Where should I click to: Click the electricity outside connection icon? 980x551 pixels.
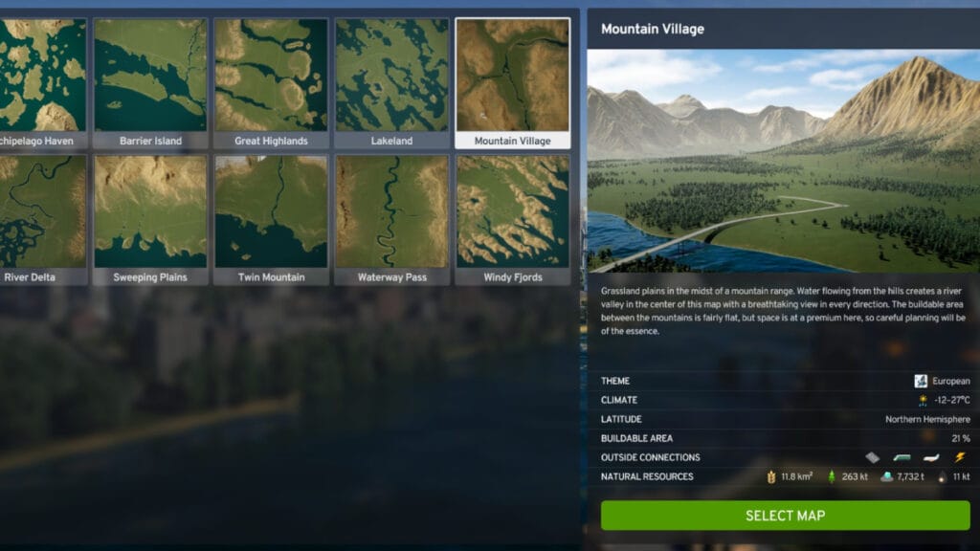(957, 458)
